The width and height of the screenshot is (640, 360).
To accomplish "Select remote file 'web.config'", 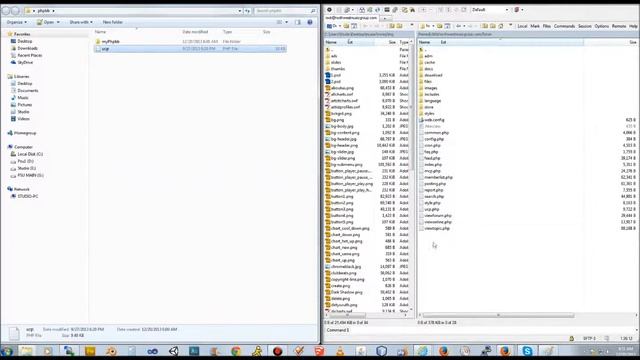I will pos(434,120).
